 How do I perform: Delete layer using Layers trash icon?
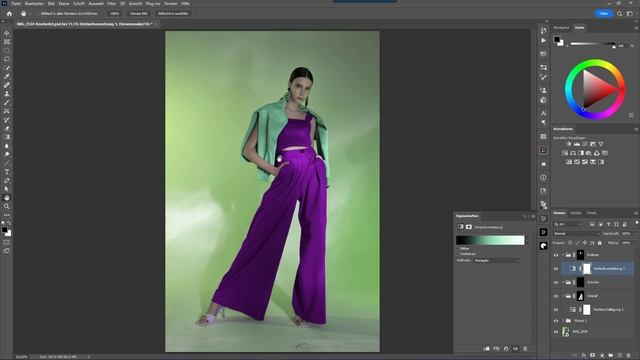pyautogui.click(x=629, y=356)
